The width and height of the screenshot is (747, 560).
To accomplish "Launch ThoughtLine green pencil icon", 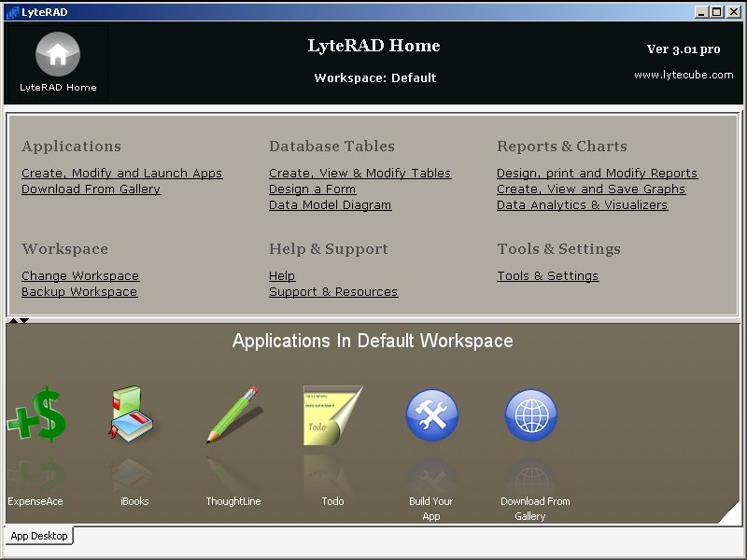I will coord(233,414).
